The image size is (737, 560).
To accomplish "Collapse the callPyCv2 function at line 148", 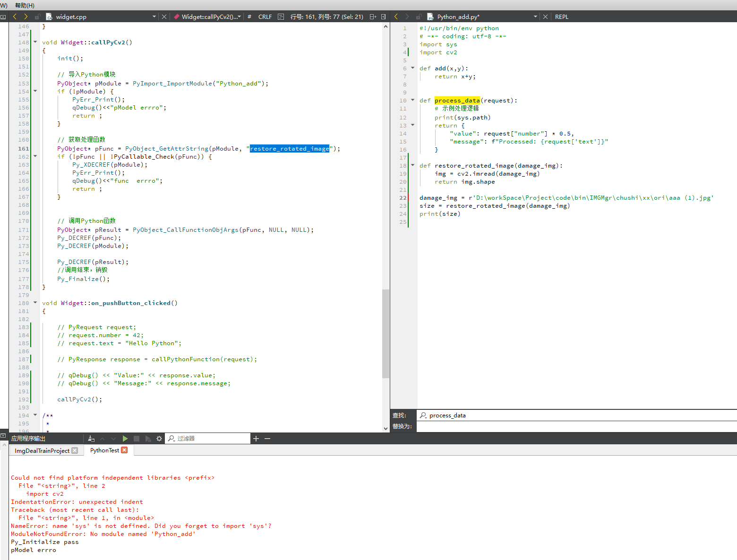I will [x=35, y=42].
